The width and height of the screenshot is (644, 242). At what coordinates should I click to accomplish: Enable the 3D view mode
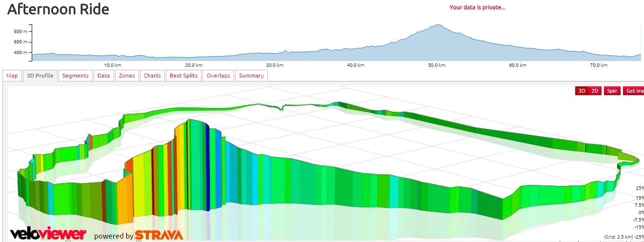(x=582, y=91)
